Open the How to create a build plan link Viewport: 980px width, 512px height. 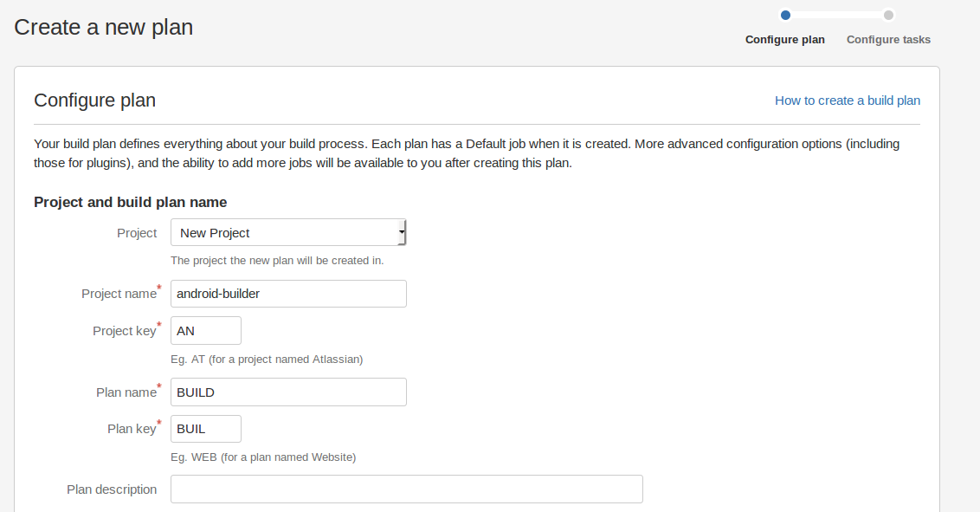[847, 100]
